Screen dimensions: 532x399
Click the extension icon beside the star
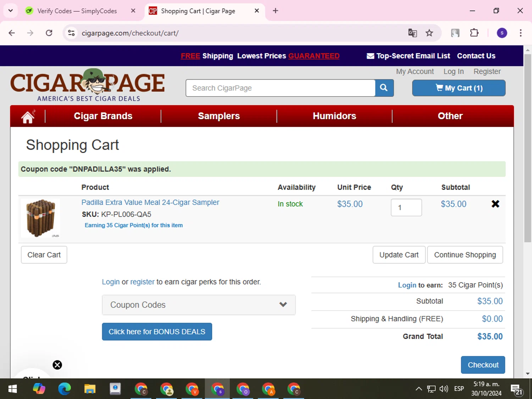coord(455,33)
